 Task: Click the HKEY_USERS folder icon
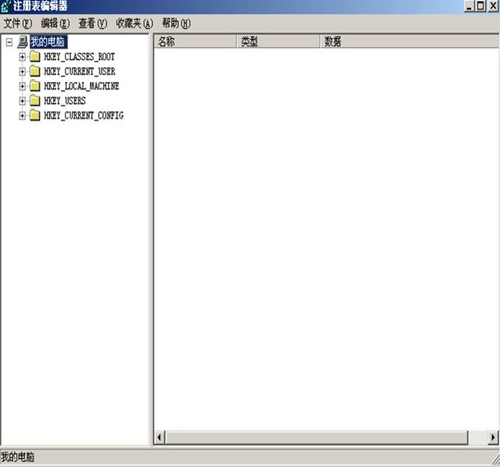(x=35, y=100)
